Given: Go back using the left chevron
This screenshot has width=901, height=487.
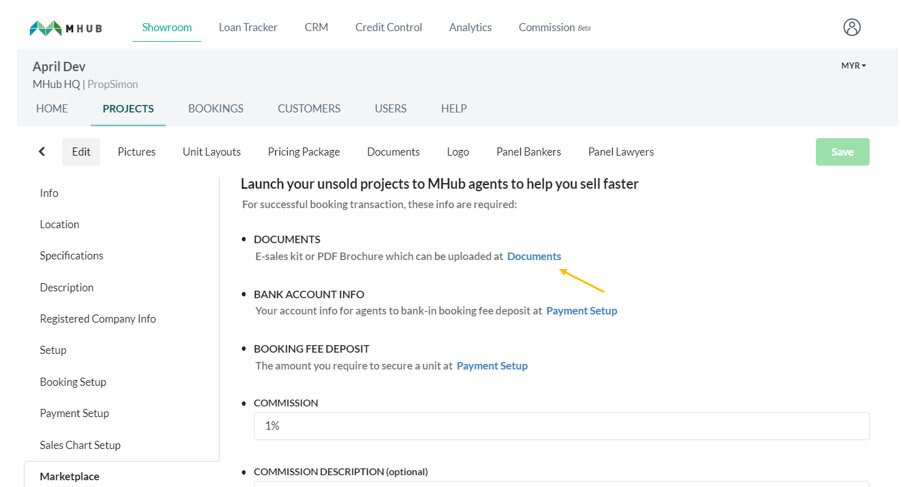Looking at the screenshot, I should (x=42, y=152).
